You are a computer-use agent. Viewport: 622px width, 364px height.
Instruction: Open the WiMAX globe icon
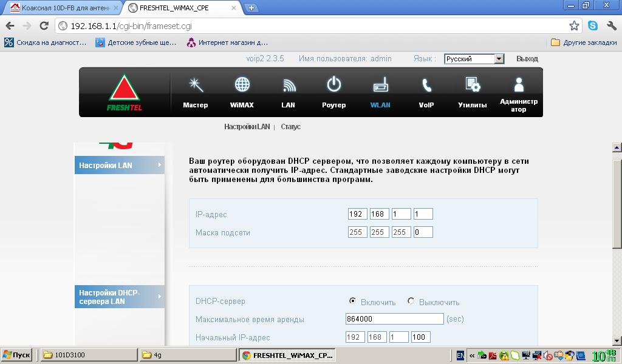(x=242, y=84)
